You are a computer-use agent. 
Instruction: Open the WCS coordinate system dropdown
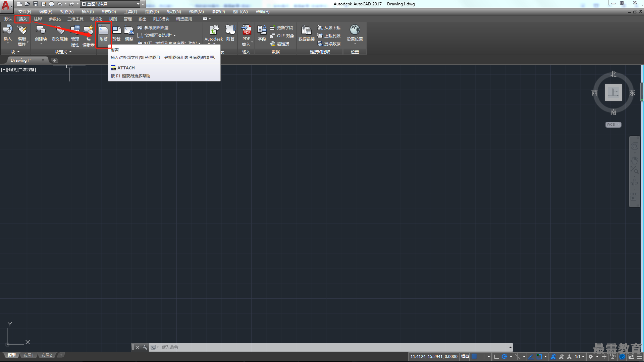613,125
